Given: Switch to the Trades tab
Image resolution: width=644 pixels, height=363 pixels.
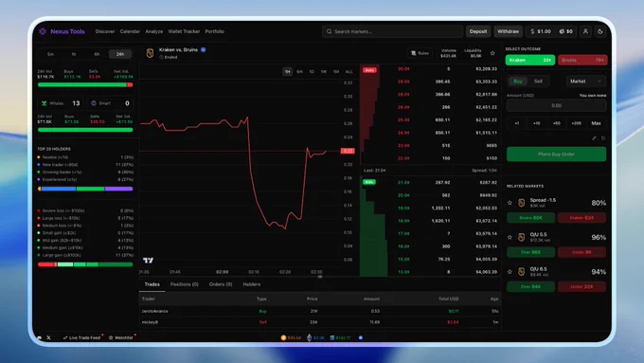Looking at the screenshot, I should pyautogui.click(x=152, y=284).
